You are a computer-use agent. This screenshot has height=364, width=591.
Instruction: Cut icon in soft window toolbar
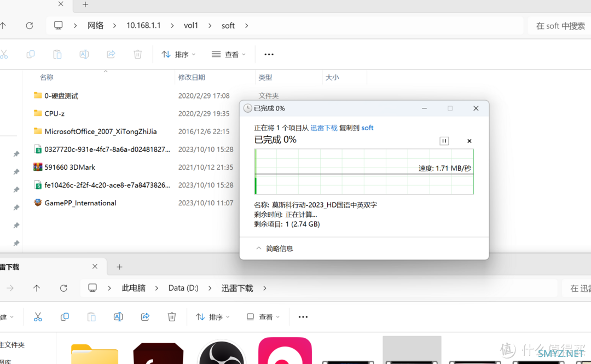tap(4, 54)
